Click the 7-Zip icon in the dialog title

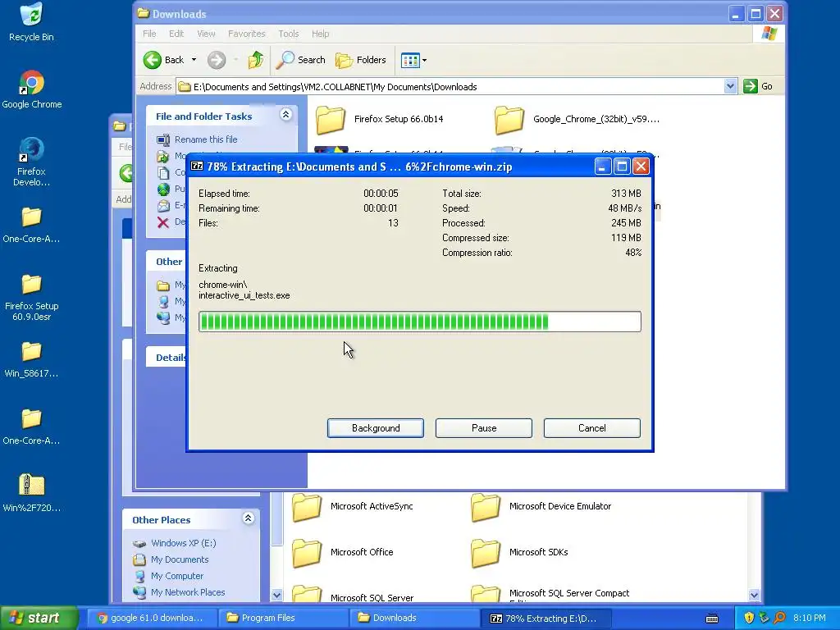pos(197,166)
